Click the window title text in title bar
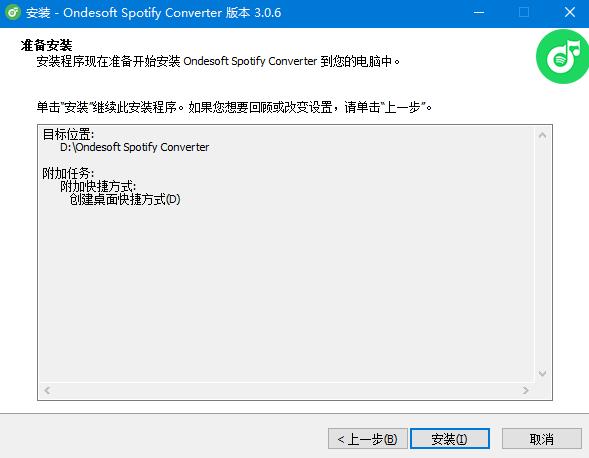The image size is (589, 458). [x=153, y=12]
